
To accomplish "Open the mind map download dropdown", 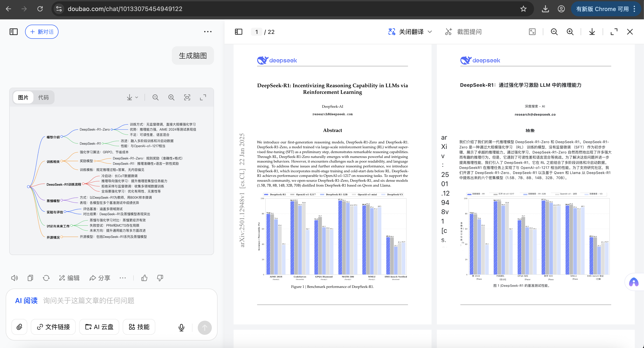I will point(132,97).
